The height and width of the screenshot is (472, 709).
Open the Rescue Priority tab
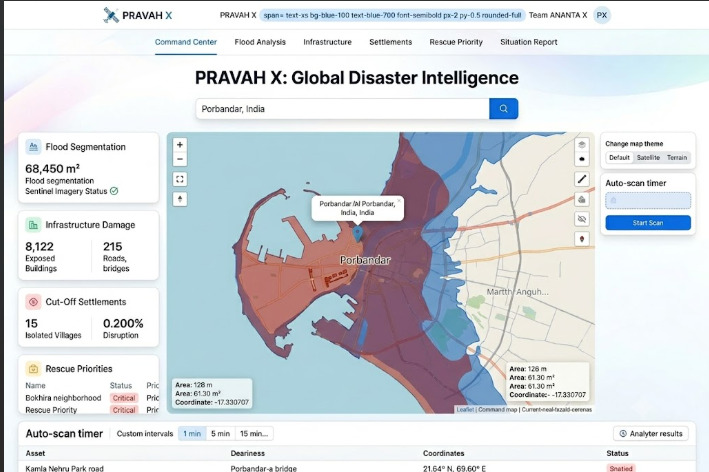(456, 42)
